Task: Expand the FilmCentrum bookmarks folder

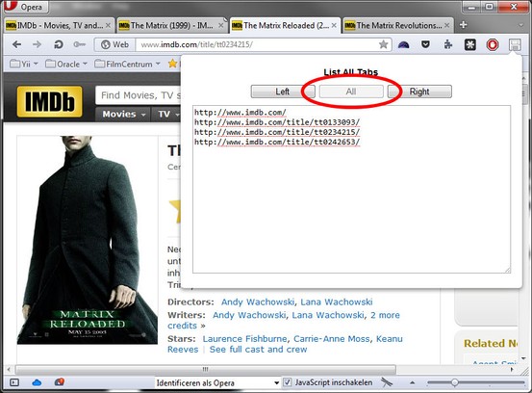Action: tap(127, 64)
